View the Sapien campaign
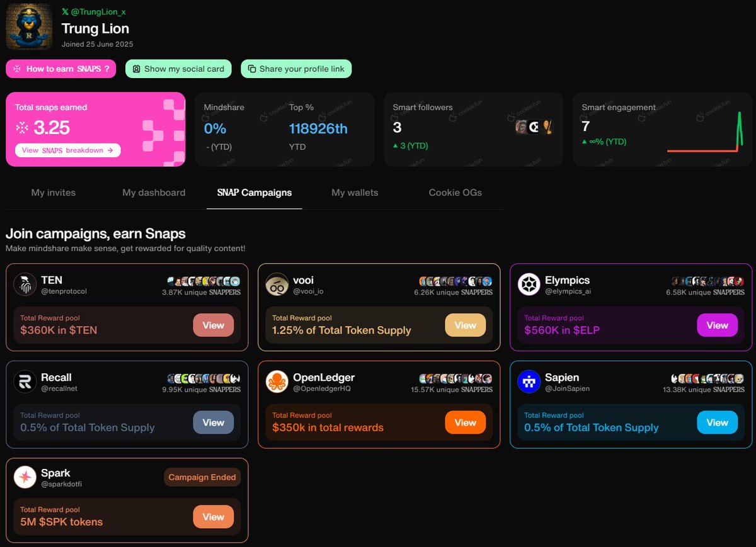The image size is (756, 547). [717, 422]
